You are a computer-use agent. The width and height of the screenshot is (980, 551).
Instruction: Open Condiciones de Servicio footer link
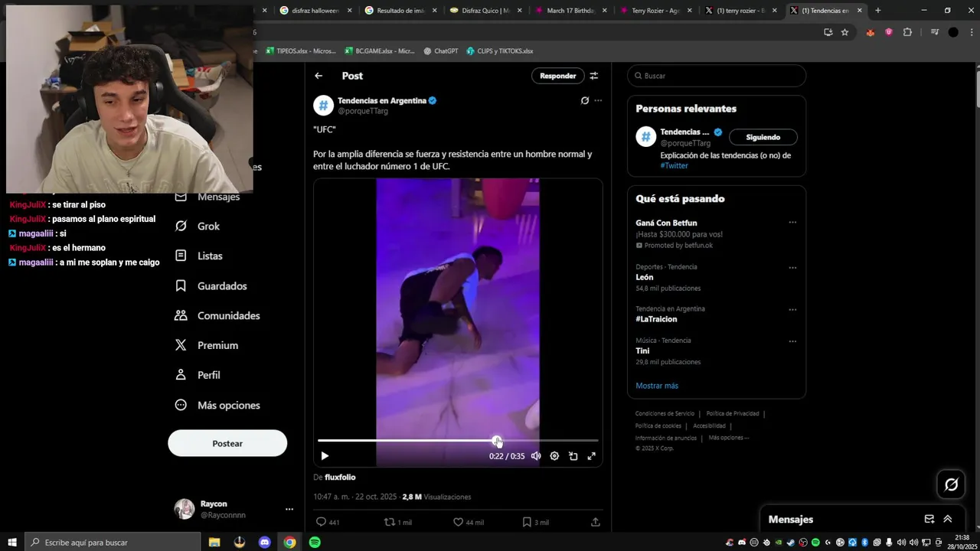(x=665, y=413)
